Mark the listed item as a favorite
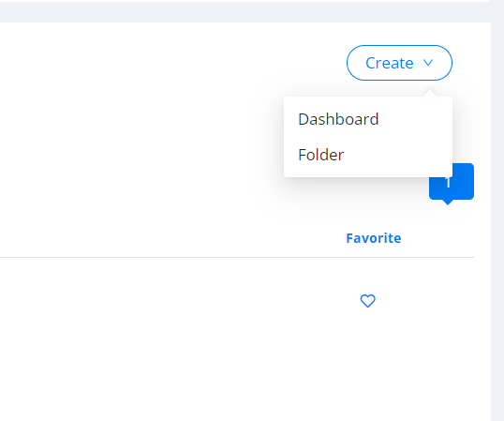 [x=368, y=301]
